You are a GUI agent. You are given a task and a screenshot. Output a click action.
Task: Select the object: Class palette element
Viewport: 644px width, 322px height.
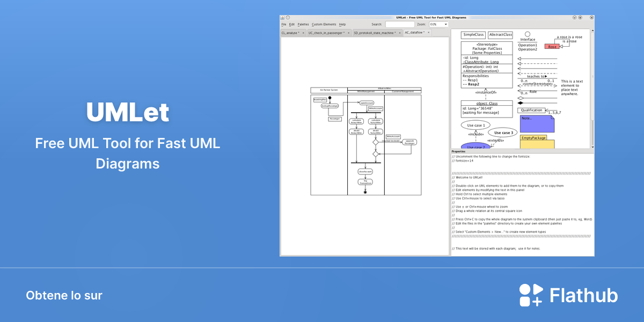click(x=487, y=108)
